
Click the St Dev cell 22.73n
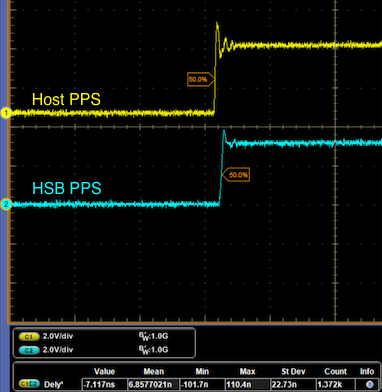coord(292,384)
